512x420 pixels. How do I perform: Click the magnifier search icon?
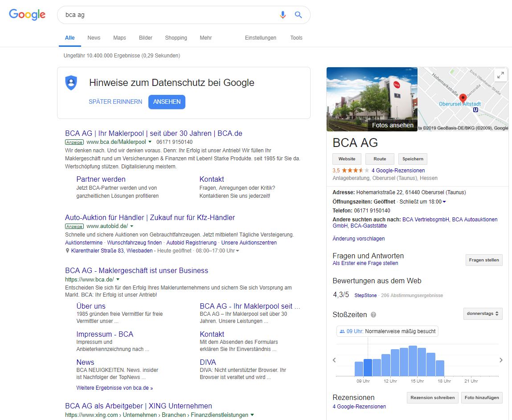[298, 15]
